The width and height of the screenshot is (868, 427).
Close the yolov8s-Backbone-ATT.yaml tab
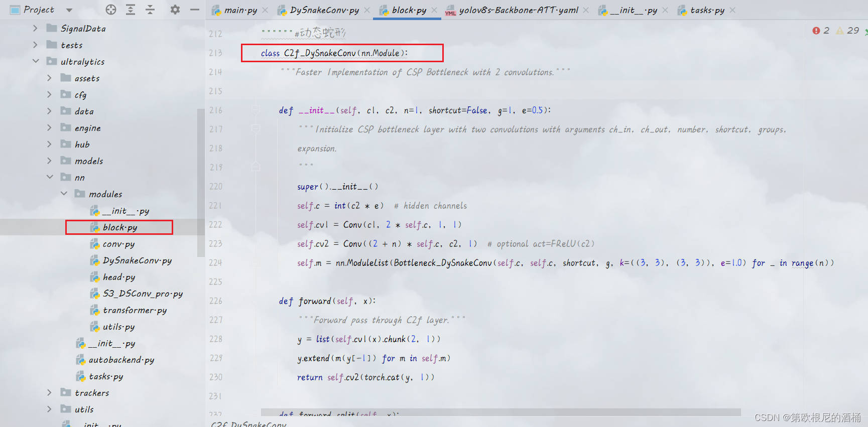pos(586,10)
